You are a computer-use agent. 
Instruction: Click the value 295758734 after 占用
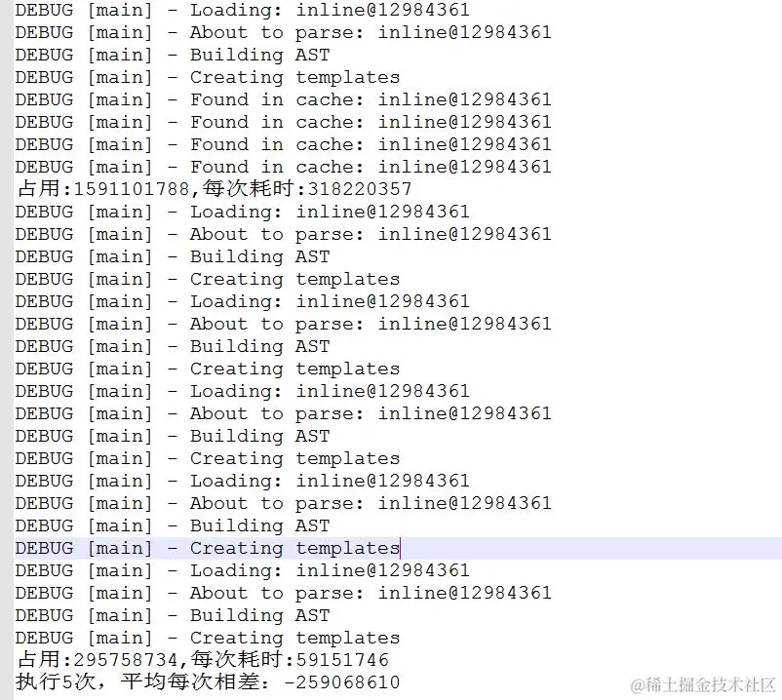(126, 660)
